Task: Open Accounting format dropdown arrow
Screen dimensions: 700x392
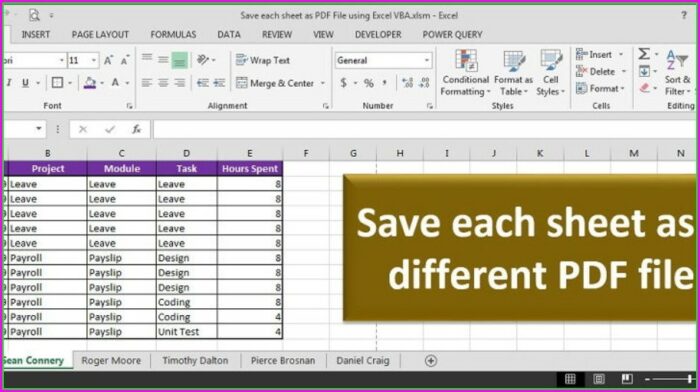Action: pyautogui.click(x=355, y=83)
